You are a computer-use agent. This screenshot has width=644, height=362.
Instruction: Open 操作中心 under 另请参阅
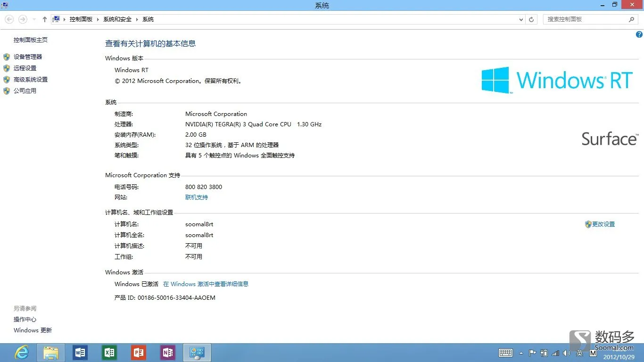point(25,320)
